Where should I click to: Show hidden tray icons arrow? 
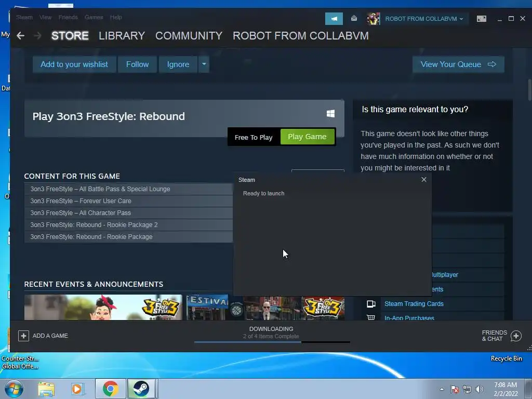click(442, 389)
